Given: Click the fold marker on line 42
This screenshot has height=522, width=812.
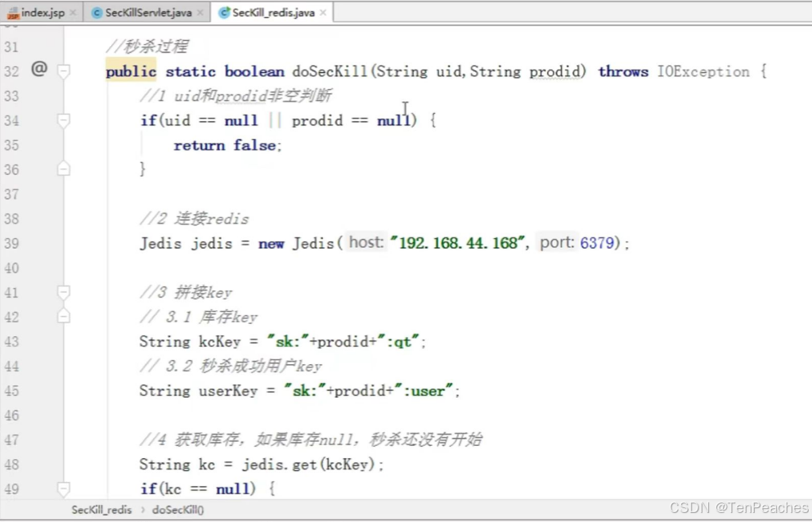Looking at the screenshot, I should (x=63, y=316).
